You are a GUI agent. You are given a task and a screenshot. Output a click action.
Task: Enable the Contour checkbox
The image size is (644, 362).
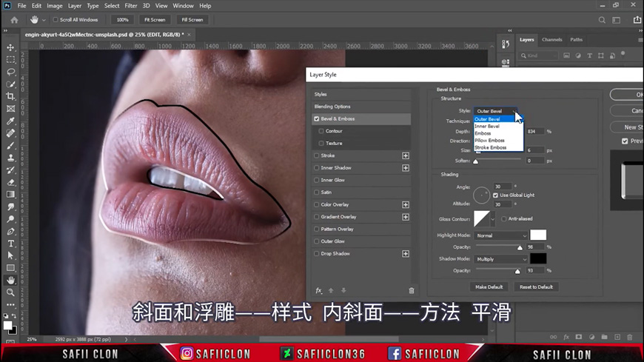coord(321,131)
